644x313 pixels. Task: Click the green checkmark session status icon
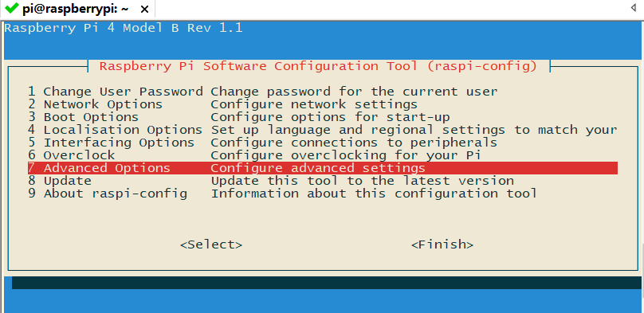point(12,7)
